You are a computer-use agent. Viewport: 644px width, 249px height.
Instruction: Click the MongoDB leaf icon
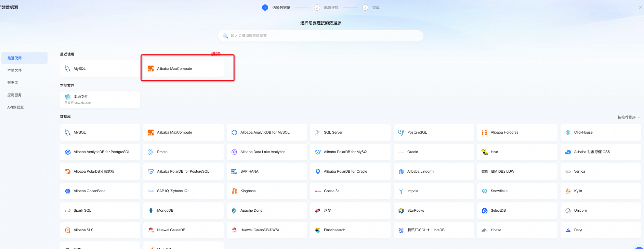coord(151,211)
